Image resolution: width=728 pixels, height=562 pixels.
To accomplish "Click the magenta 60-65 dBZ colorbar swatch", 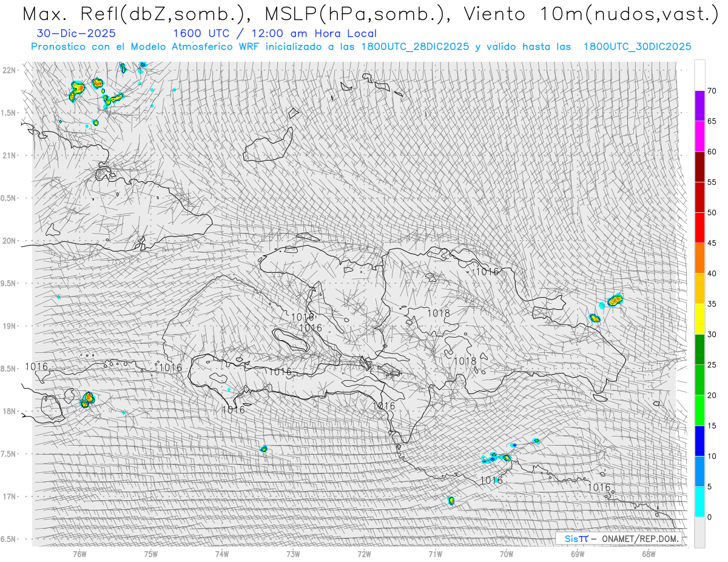I will pyautogui.click(x=699, y=136).
